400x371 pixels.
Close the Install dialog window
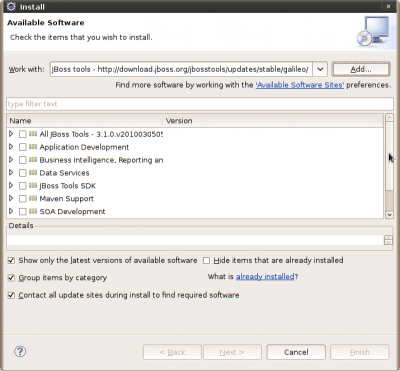click(388, 6)
